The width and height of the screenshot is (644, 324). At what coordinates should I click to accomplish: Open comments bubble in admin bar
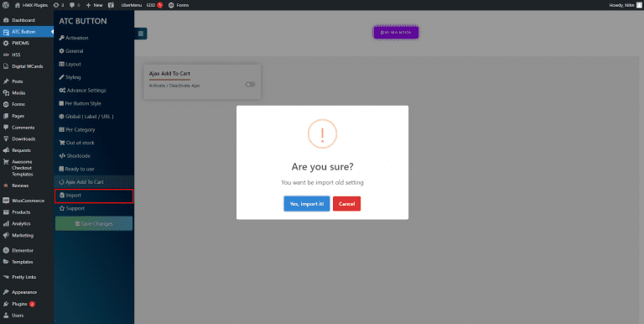tap(75, 5)
